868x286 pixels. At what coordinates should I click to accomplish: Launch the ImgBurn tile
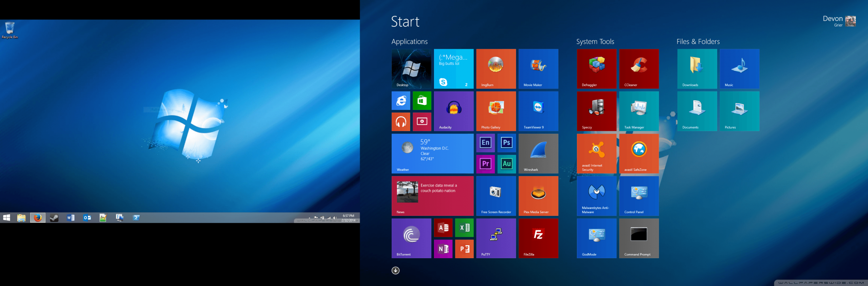coord(496,69)
